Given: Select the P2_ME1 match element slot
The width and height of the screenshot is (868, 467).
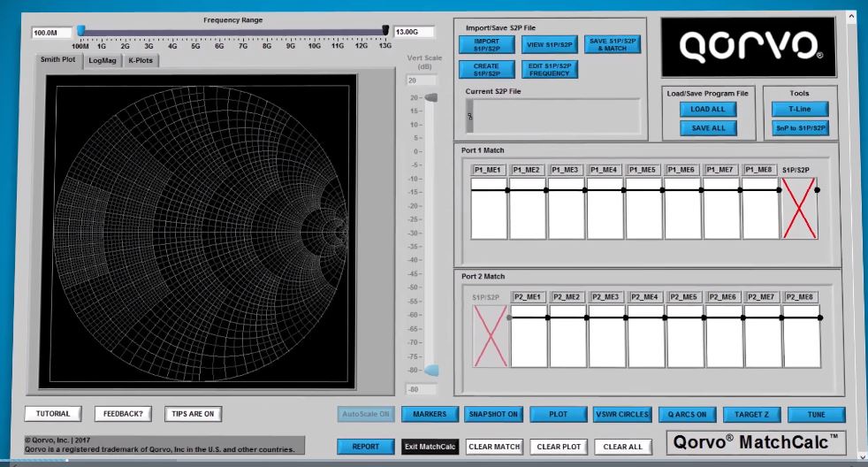Looking at the screenshot, I should pos(529,336).
